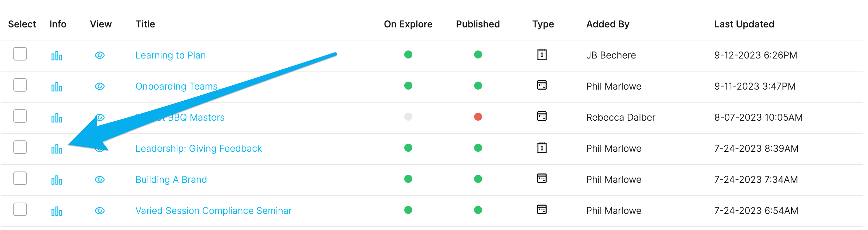Open the Leadership: Giving Feedback link
The image size is (868, 230).
pyautogui.click(x=198, y=148)
